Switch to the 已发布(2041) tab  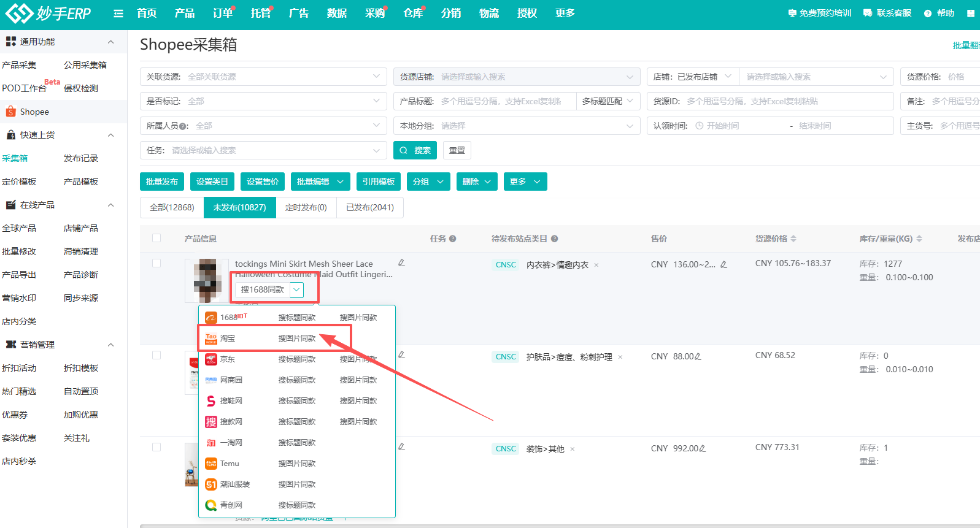(370, 207)
